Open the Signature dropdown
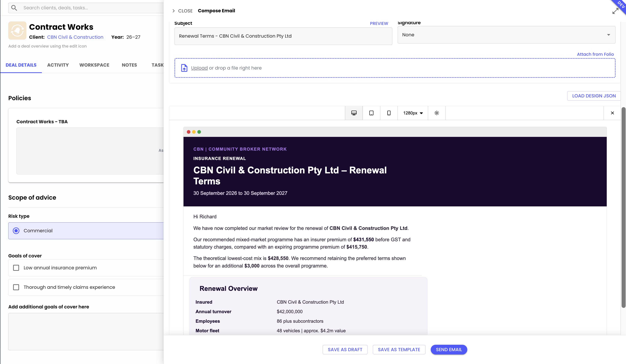This screenshot has height=364, width=626. tap(506, 35)
